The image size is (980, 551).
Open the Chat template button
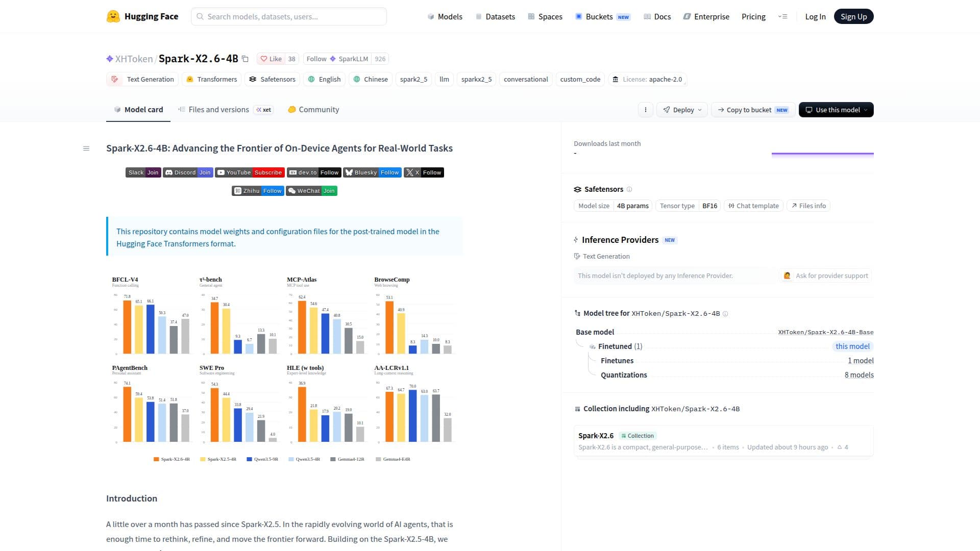[x=753, y=206]
